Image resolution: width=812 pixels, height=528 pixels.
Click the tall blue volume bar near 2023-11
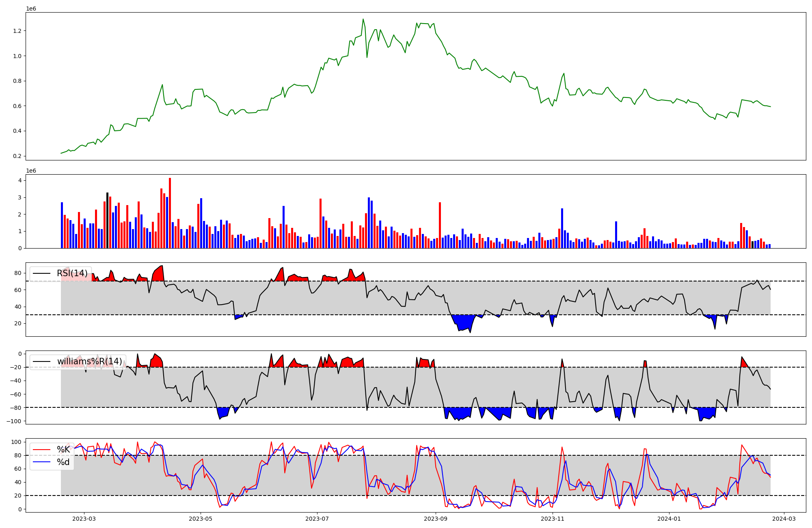tap(562, 227)
